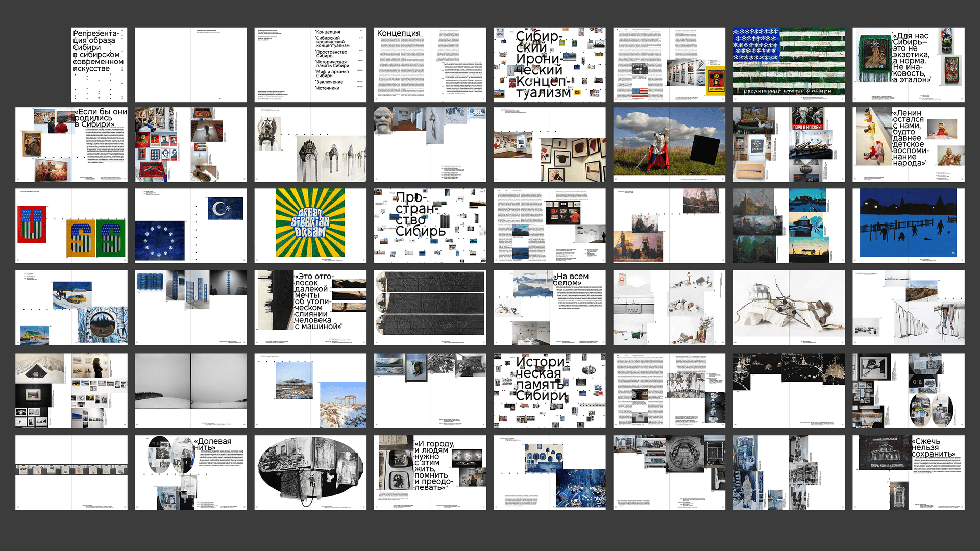Click the «Если бы они родились в Сибири» spread
980x551 pixels.
point(71,144)
